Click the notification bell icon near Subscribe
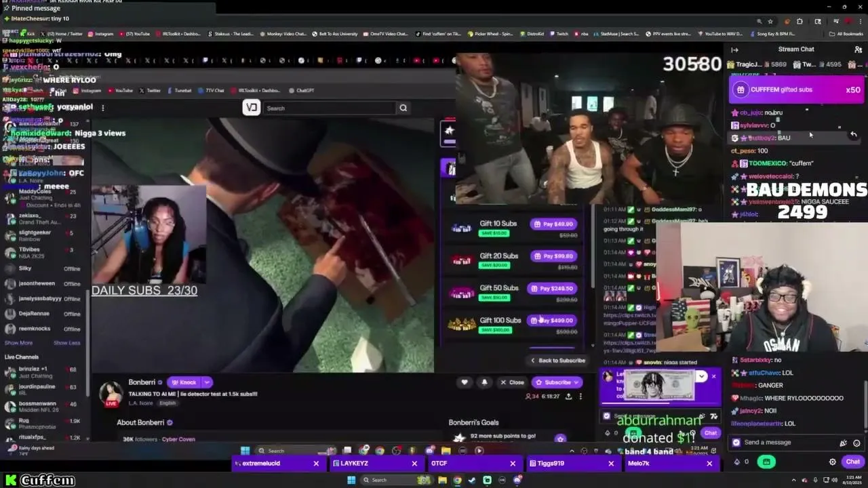The width and height of the screenshot is (868, 488). 484,382
